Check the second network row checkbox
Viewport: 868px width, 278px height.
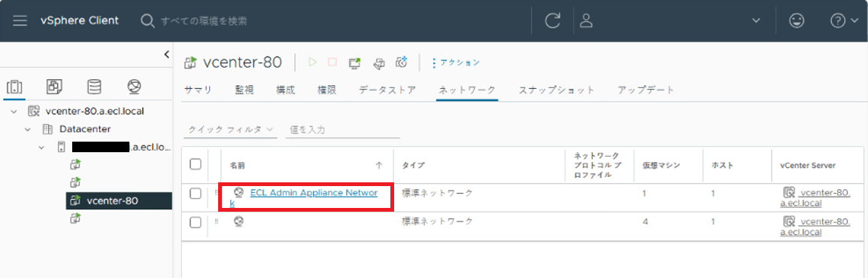[195, 222]
